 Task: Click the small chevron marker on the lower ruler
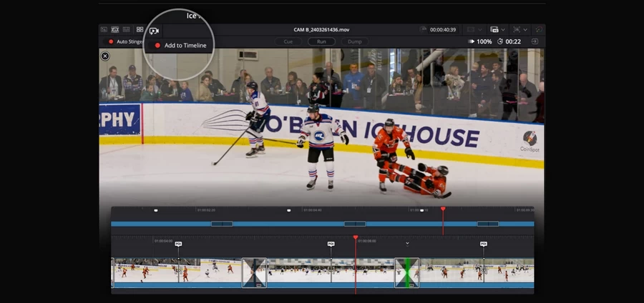(407, 244)
